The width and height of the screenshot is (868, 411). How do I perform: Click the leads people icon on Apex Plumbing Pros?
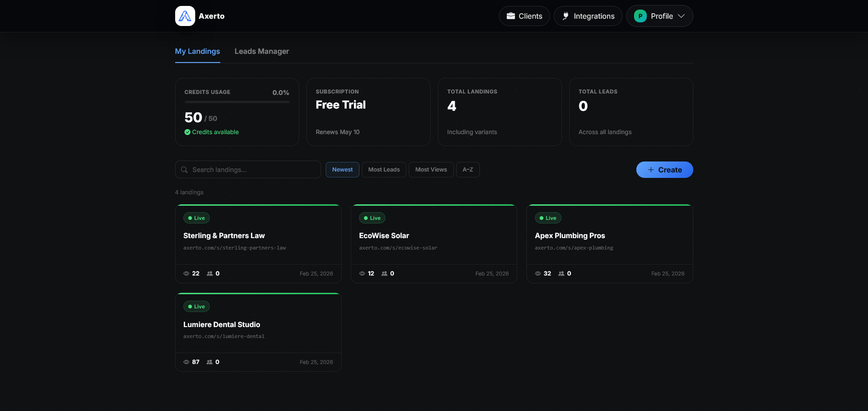coord(561,274)
